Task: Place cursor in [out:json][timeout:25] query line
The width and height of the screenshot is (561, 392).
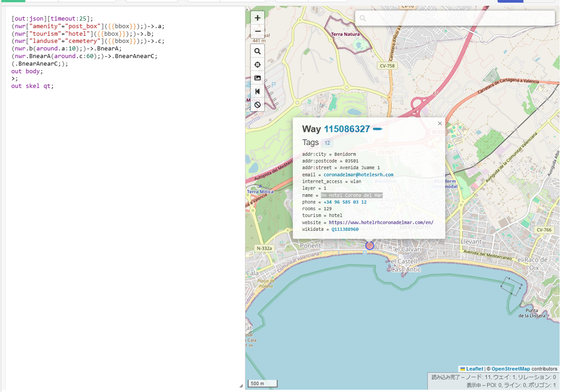Action: pyautogui.click(x=52, y=19)
